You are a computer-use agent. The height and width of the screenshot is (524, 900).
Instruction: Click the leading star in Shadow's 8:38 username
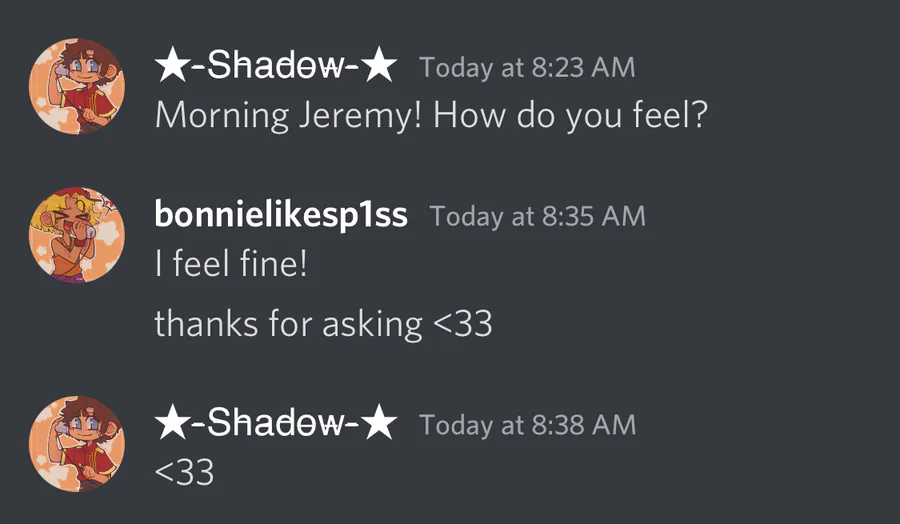pos(172,424)
